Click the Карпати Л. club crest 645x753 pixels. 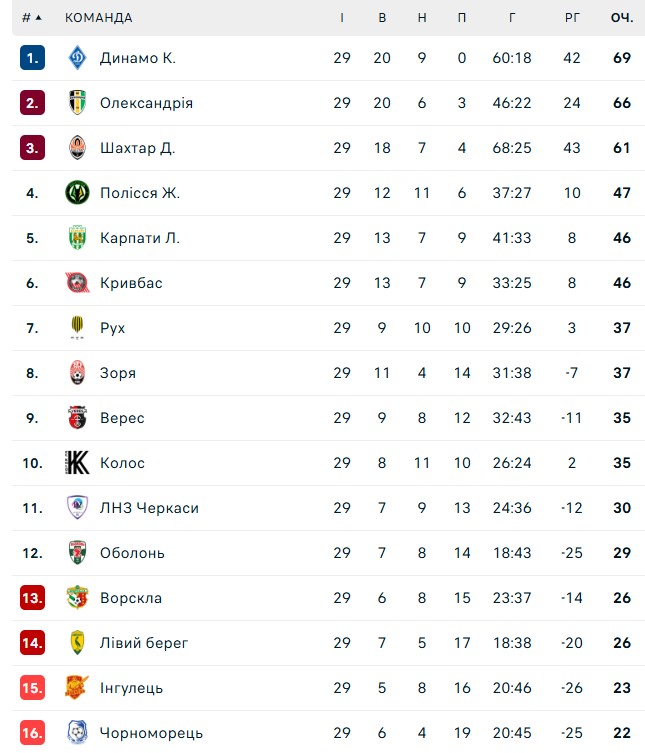[x=78, y=238]
